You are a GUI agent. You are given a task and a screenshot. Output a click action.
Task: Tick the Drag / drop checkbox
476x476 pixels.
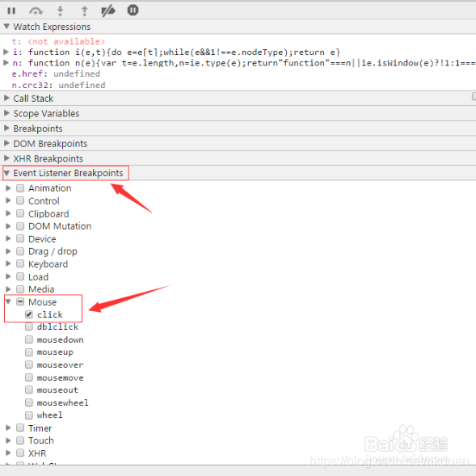tap(20, 251)
